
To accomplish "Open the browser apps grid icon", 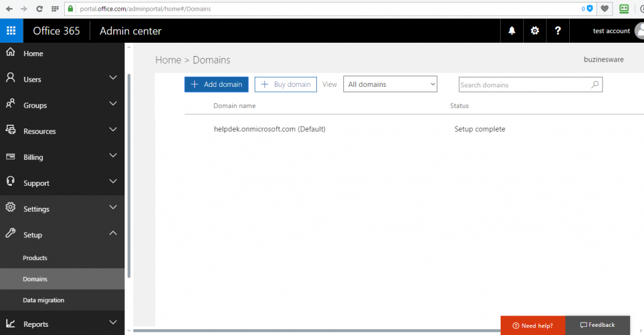I will coord(55,9).
